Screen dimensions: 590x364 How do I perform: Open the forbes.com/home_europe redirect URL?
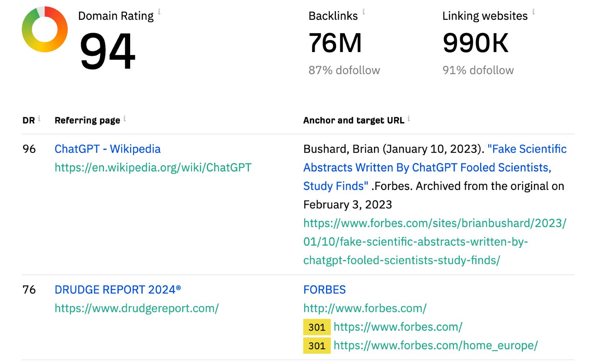435,346
